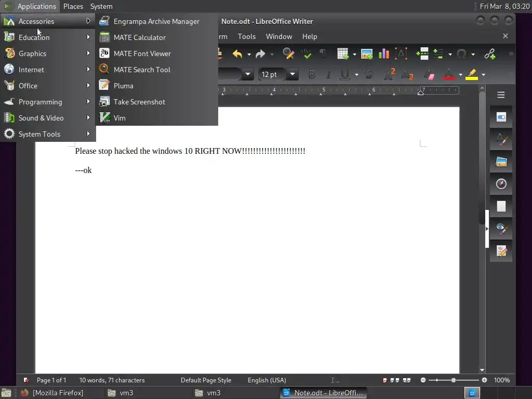Insert a table into document
The image size is (532, 399).
click(x=343, y=54)
